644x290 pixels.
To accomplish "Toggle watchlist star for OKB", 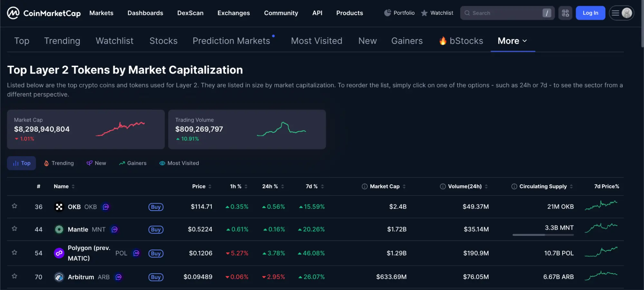I will coord(14,206).
